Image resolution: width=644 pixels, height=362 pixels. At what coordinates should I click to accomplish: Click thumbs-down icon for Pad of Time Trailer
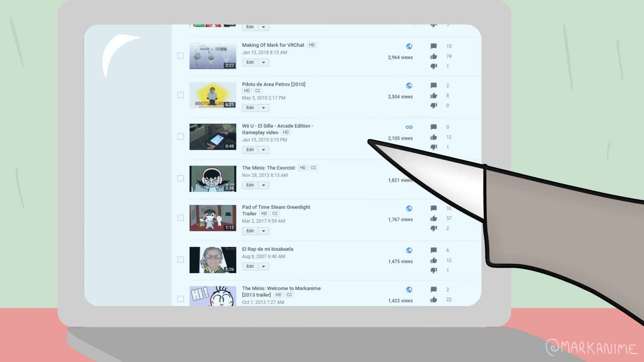point(433,229)
